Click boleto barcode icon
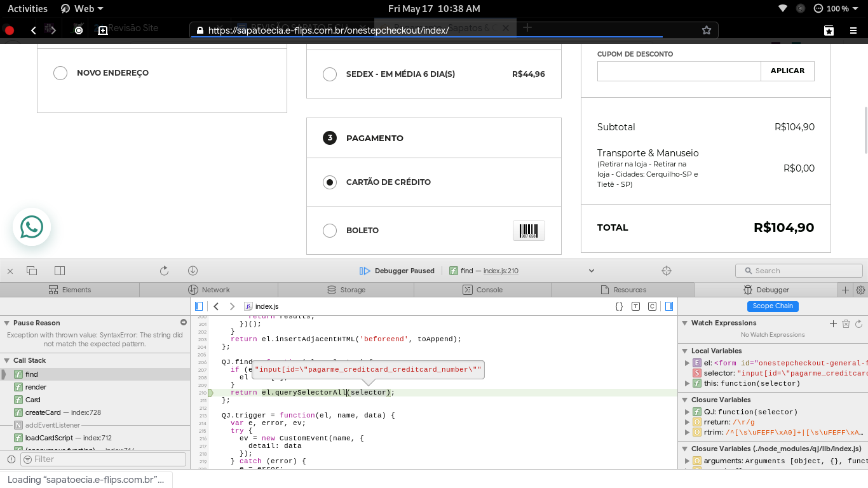The height and width of the screenshot is (488, 868). [x=529, y=231]
